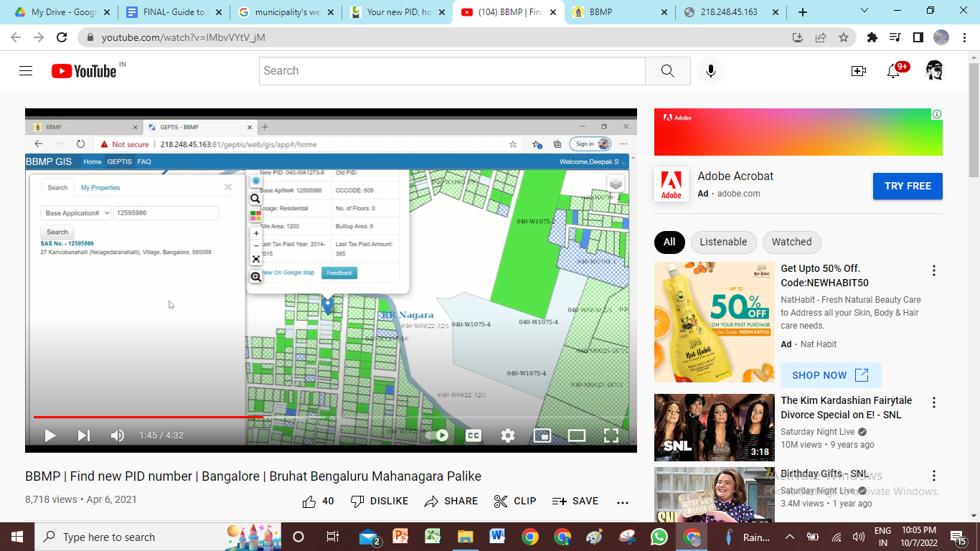Select the Watched filter chip
The height and width of the screenshot is (551, 980).
point(792,242)
